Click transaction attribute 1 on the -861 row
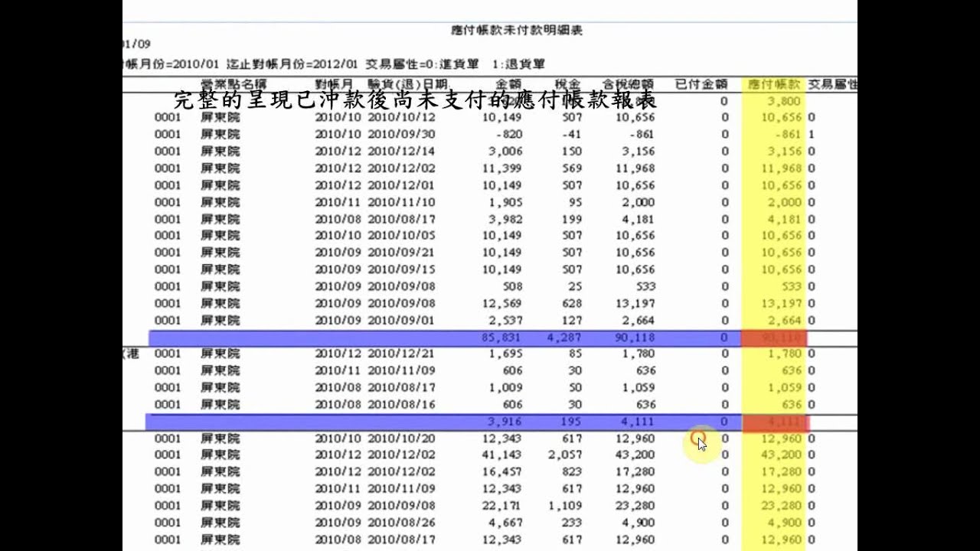 pos(812,134)
